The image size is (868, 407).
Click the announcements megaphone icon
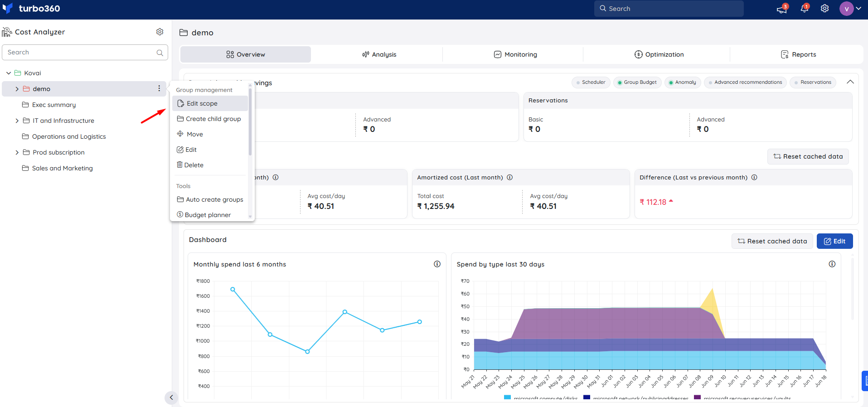pyautogui.click(x=782, y=9)
